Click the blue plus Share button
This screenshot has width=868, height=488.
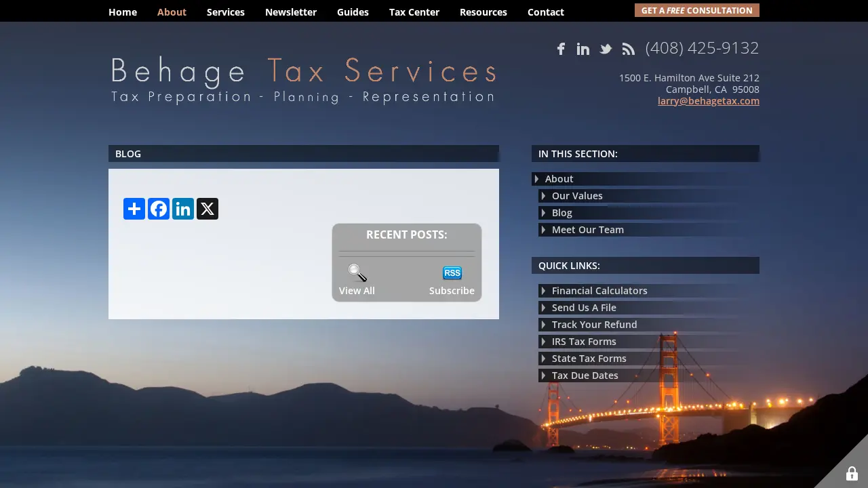point(134,209)
